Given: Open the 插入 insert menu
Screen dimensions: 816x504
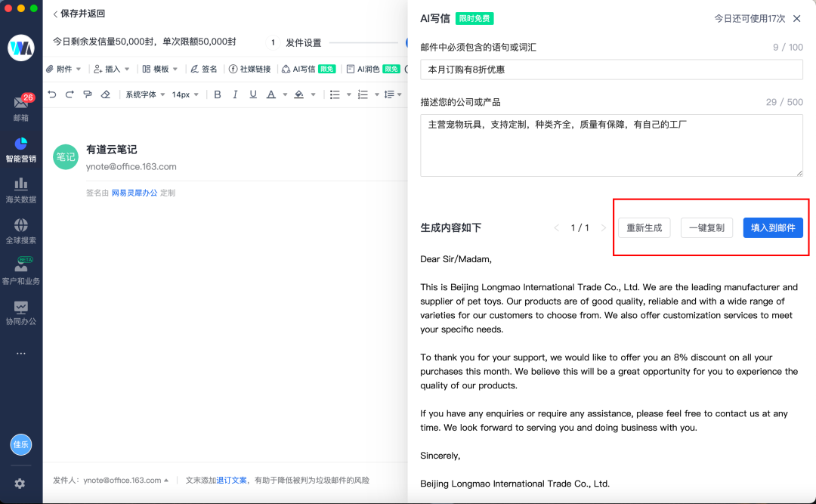Looking at the screenshot, I should [113, 69].
